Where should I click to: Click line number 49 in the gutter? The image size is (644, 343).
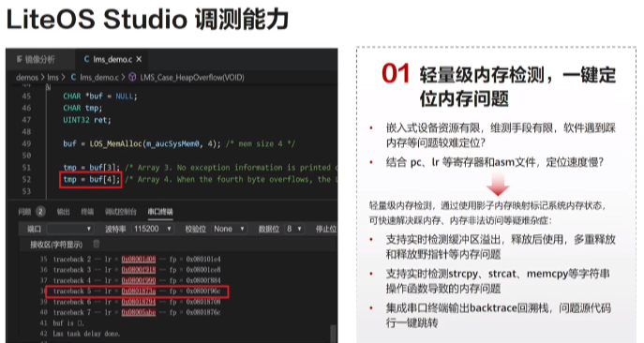[x=26, y=143]
